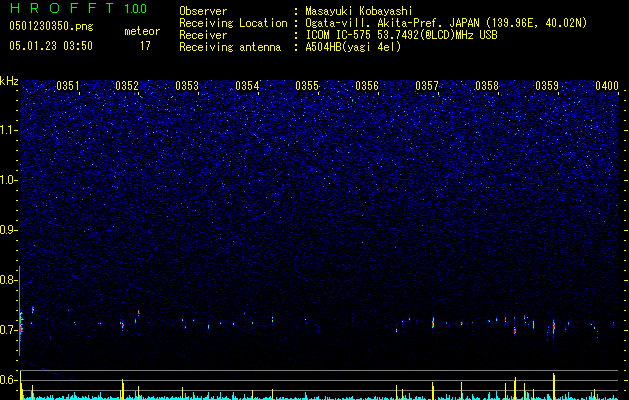Image resolution: width=629 pixels, height=400 pixels.
Task: Click the 0.7 frequency axis label
Action: 8,330
